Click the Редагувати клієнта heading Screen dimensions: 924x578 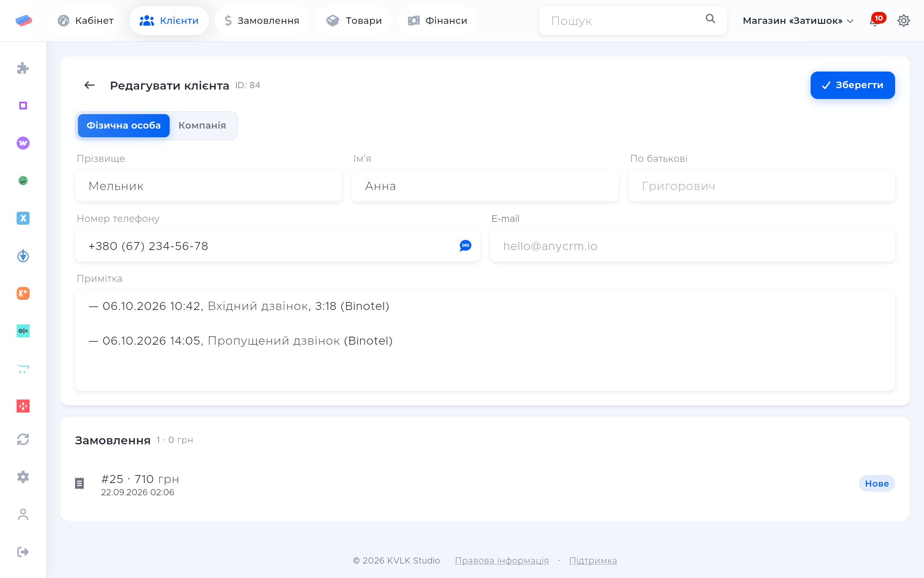[x=170, y=86]
